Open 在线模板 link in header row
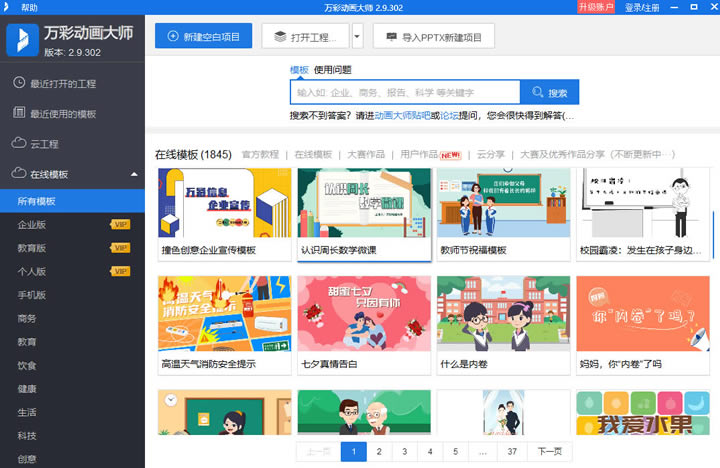The image size is (720, 468). tap(313, 154)
